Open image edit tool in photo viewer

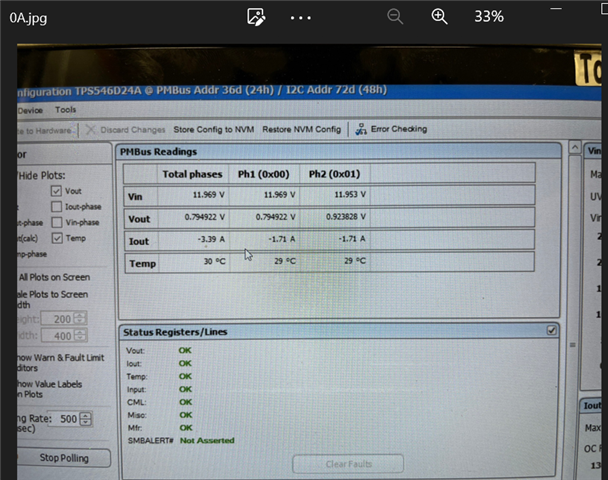click(x=256, y=17)
